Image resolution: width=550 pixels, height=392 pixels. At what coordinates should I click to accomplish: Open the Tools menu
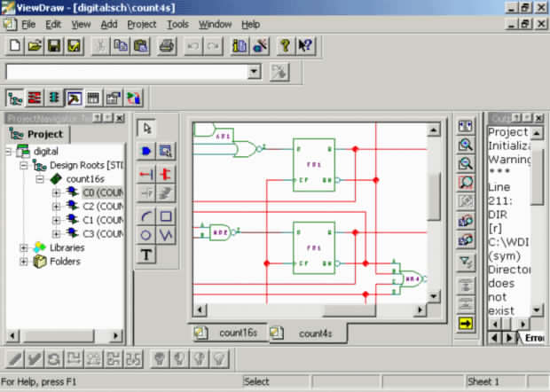point(177,25)
